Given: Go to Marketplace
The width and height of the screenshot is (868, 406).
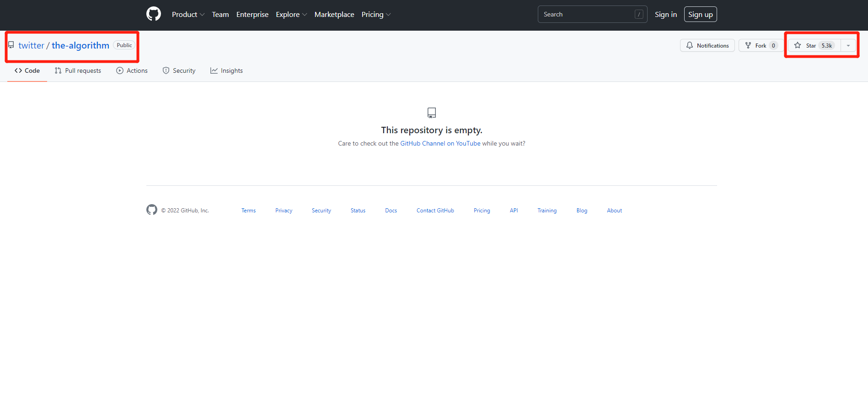Looking at the screenshot, I should coord(334,15).
